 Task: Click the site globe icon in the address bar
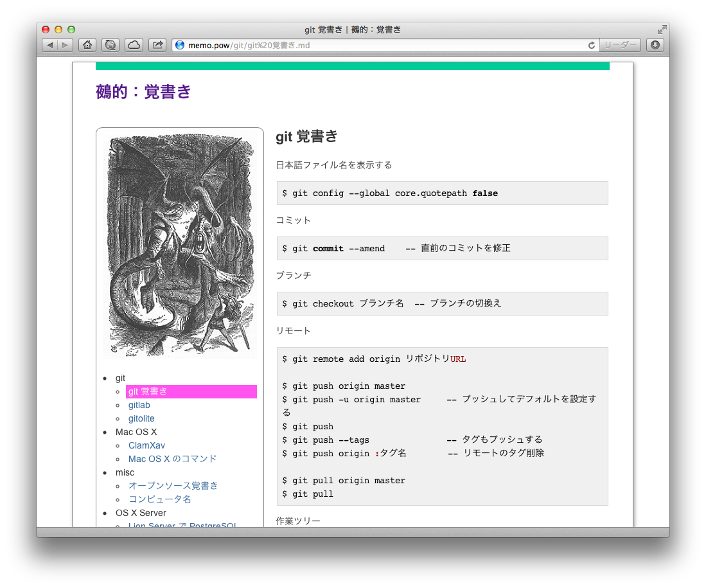coord(180,45)
